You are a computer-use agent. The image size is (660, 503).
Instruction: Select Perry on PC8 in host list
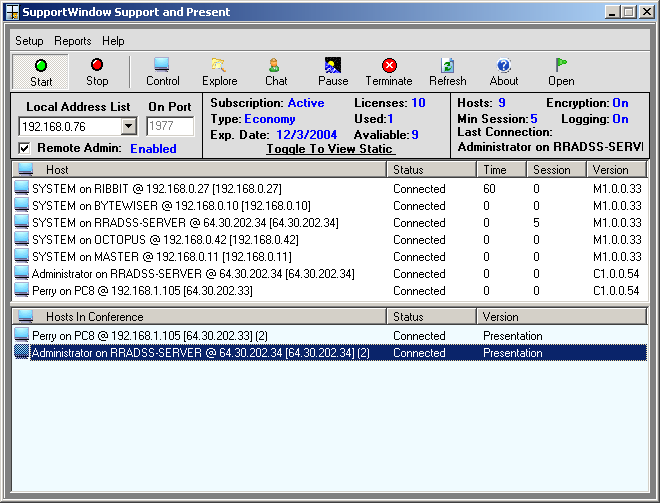pyautogui.click(x=330, y=290)
